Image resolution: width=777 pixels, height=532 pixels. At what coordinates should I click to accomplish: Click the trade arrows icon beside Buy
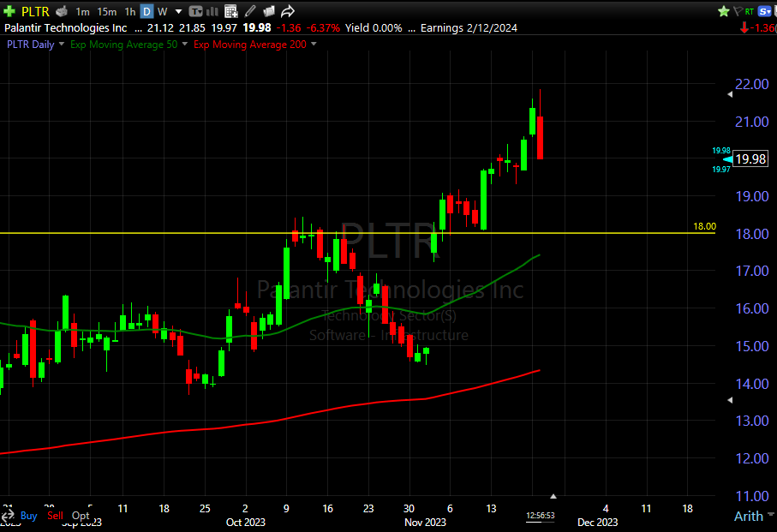pos(7,516)
